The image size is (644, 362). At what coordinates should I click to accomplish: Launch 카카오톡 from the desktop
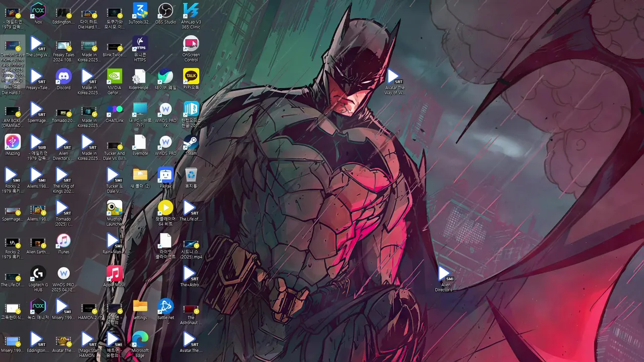[x=191, y=79]
